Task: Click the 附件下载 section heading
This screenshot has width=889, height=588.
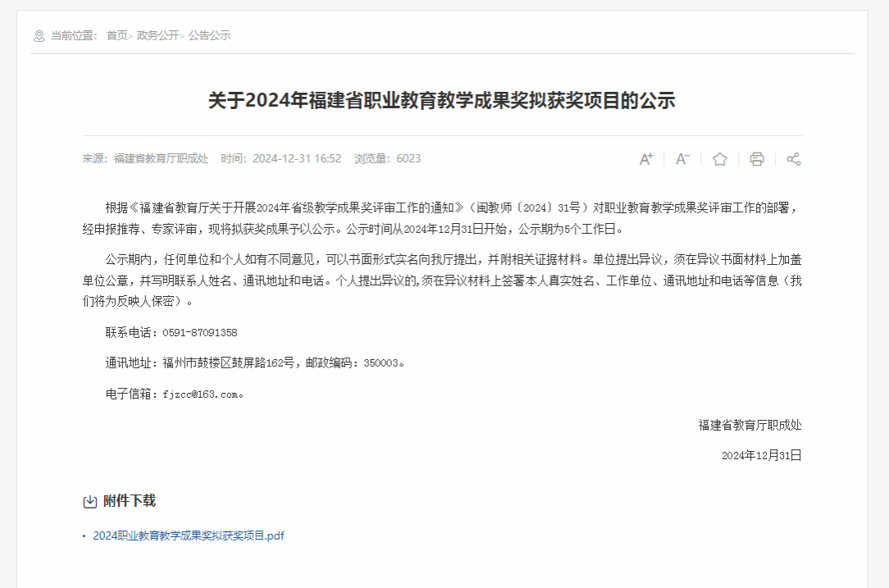Action: tap(130, 501)
